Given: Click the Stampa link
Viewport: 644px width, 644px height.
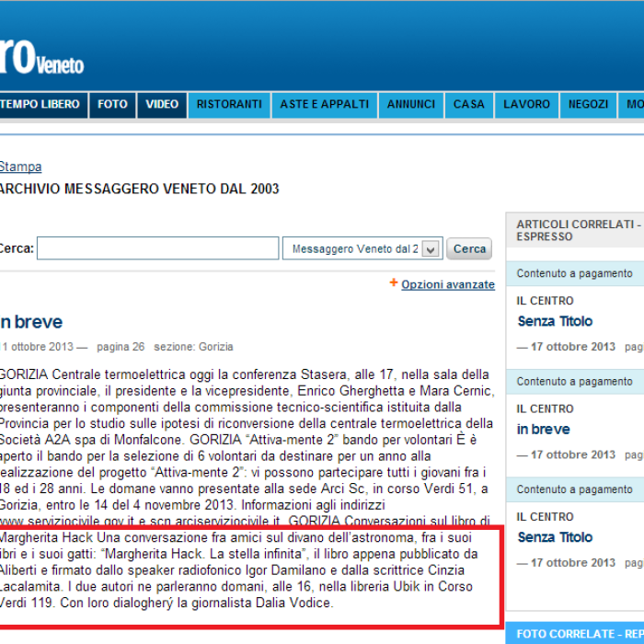Looking at the screenshot, I should [x=20, y=167].
